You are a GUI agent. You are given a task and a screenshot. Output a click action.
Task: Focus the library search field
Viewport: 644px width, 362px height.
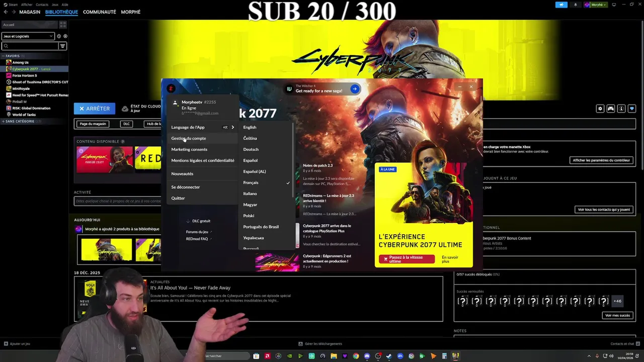[x=30, y=46]
